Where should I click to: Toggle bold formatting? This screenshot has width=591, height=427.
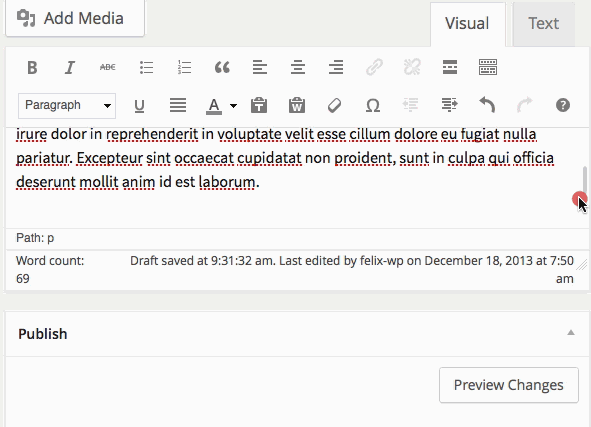click(32, 68)
